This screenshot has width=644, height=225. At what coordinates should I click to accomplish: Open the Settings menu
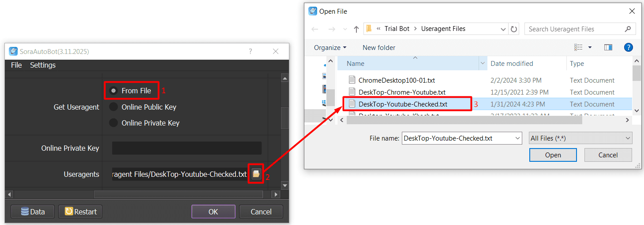[43, 65]
